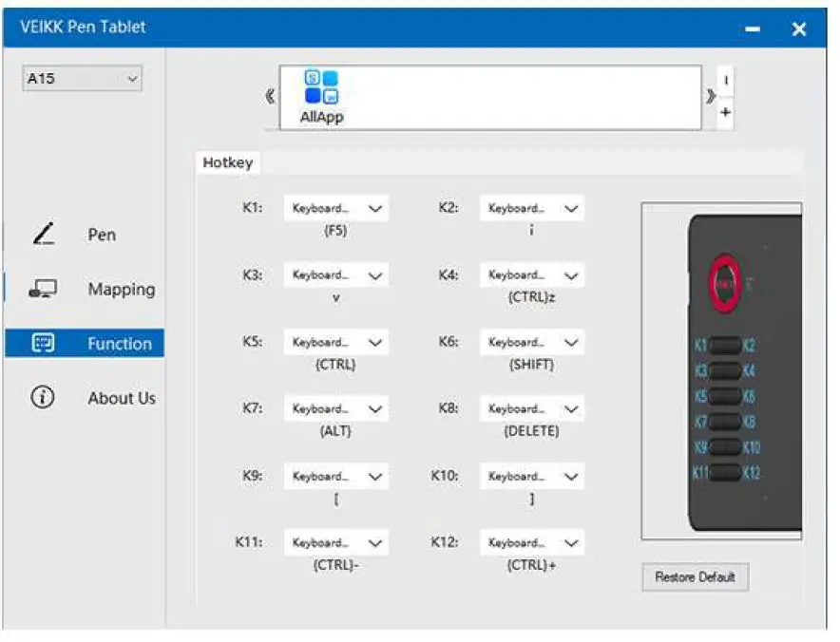
Task: Open the K1 Keyboard dropdown
Action: 335,208
